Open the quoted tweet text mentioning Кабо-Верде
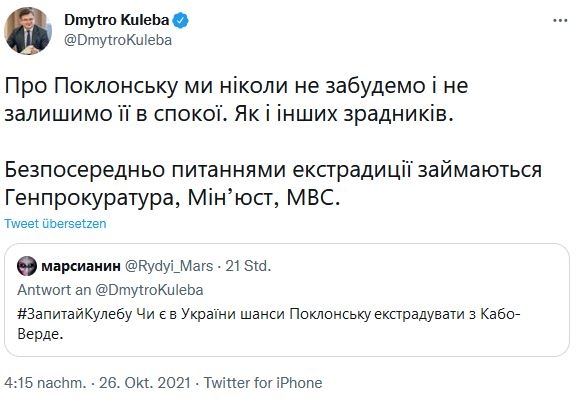Viewport: 576px width, 399px height. (269, 324)
